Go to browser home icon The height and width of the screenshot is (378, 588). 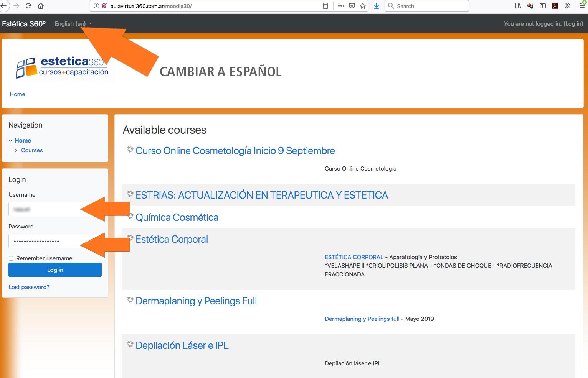click(x=41, y=6)
